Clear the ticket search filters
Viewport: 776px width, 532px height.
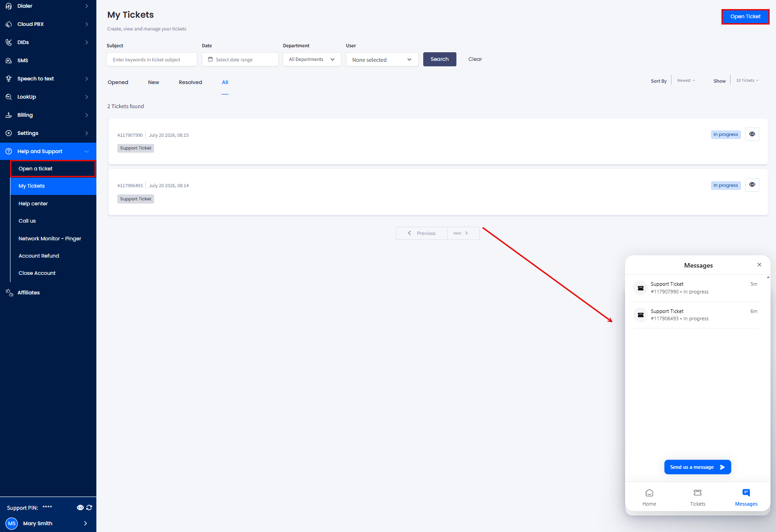(475, 59)
